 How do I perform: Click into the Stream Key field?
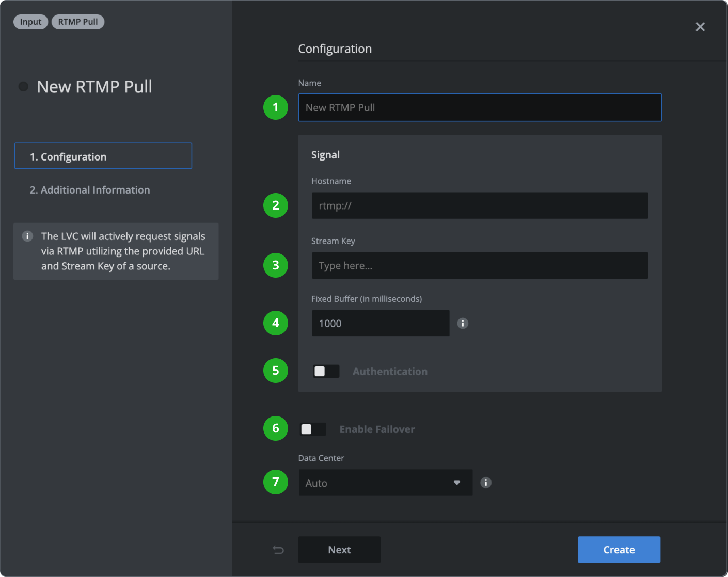480,265
